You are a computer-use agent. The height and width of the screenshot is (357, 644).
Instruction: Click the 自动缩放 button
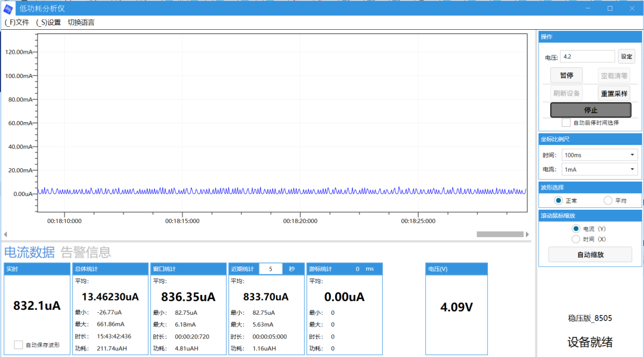(590, 254)
